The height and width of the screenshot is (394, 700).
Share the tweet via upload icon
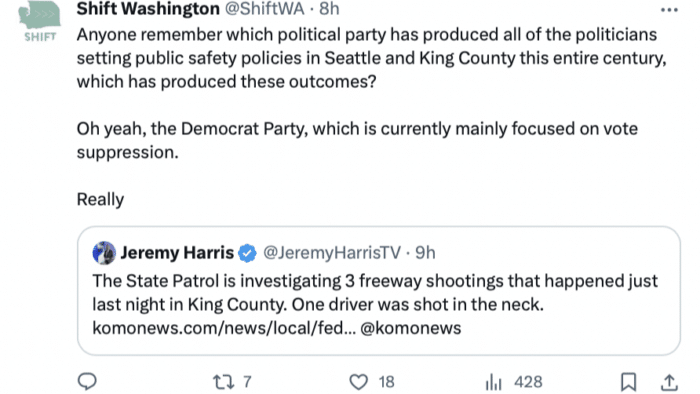point(669,382)
